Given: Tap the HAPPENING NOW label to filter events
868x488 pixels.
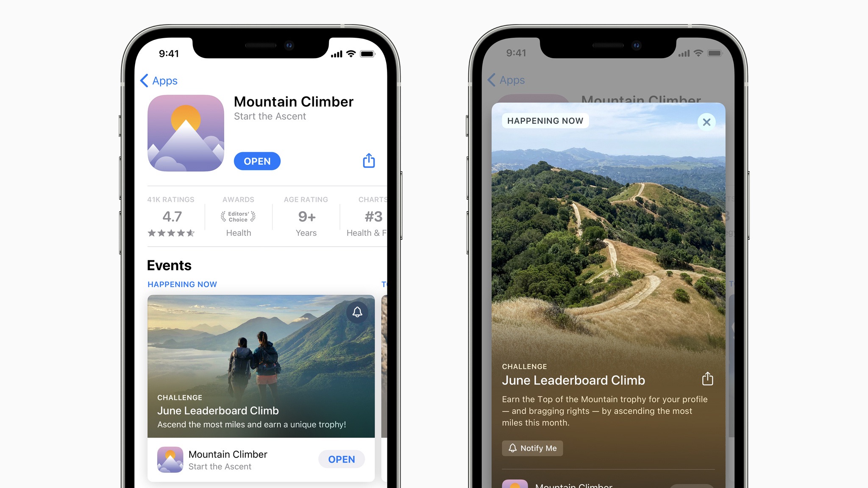Looking at the screenshot, I should click(181, 283).
